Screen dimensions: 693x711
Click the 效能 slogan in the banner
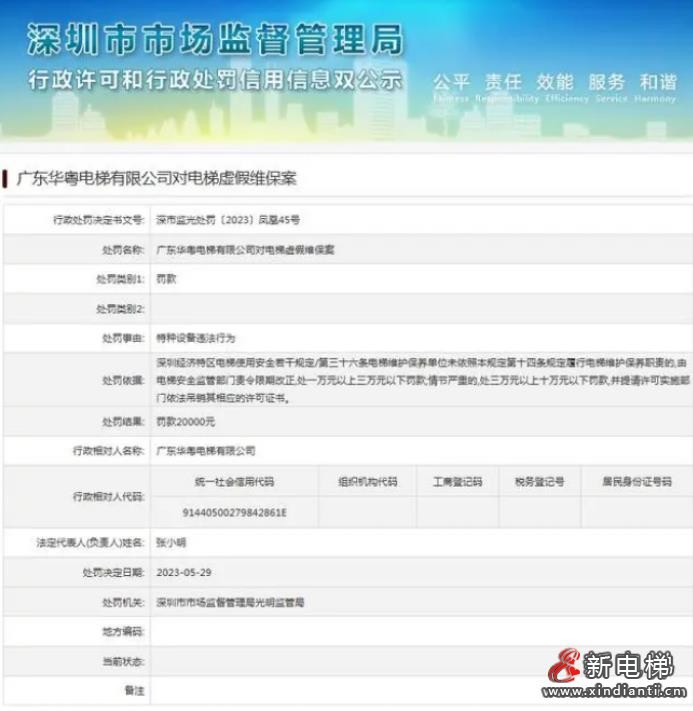click(x=555, y=83)
